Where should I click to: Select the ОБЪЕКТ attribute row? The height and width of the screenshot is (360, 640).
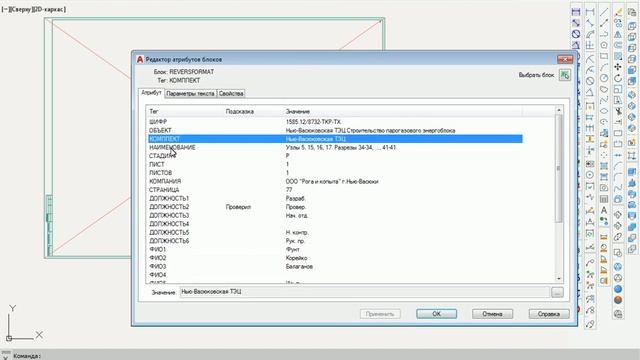click(x=335, y=130)
